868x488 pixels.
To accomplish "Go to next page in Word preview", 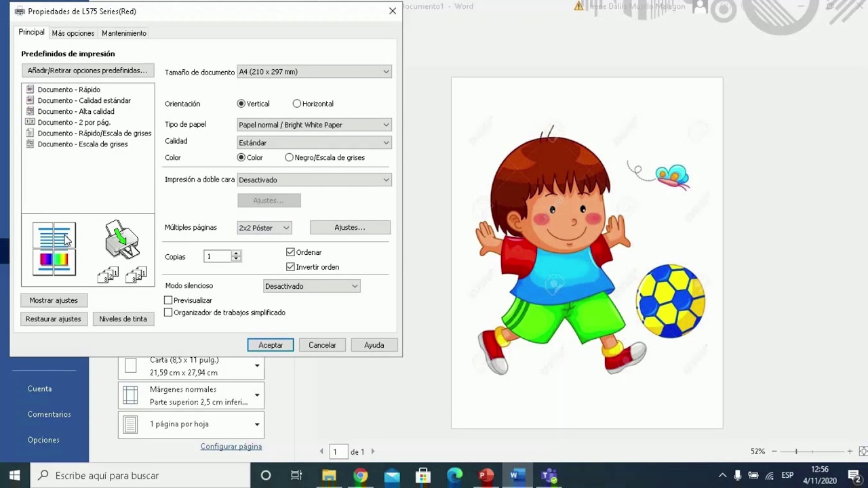I will tap(372, 451).
